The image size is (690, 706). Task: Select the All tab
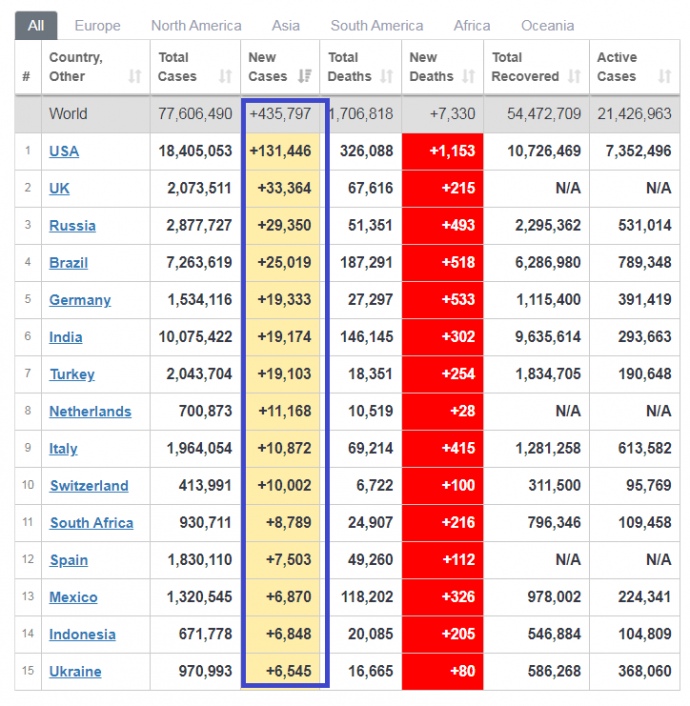click(x=36, y=26)
